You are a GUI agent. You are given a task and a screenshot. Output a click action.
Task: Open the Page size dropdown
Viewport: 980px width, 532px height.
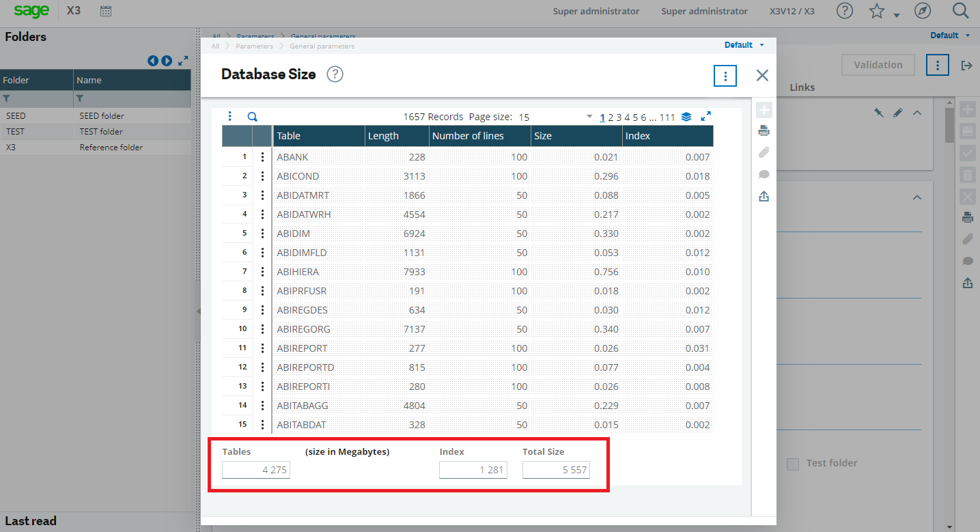(589, 117)
